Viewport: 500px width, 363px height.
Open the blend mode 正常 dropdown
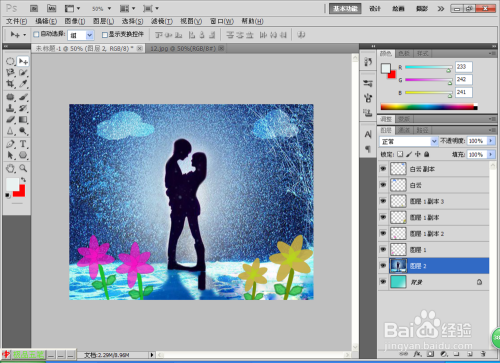(434, 141)
